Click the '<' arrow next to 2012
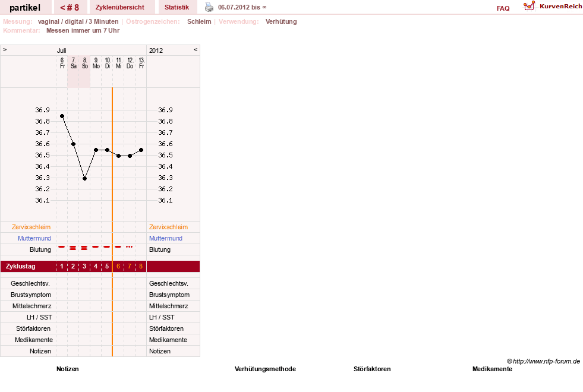 click(x=196, y=49)
